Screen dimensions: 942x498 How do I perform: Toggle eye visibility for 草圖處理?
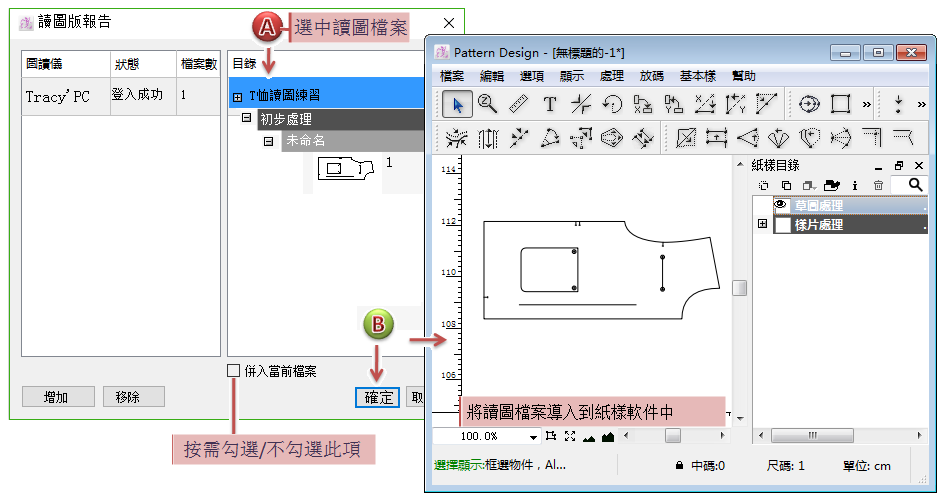point(782,205)
